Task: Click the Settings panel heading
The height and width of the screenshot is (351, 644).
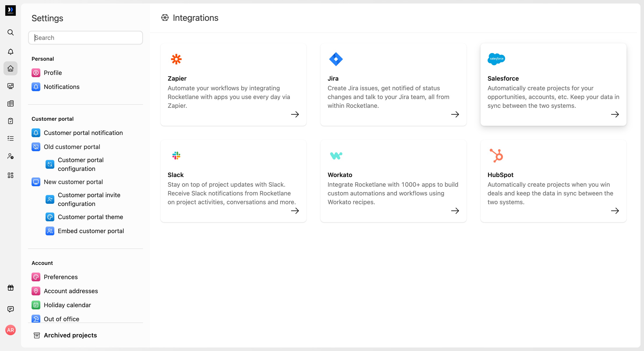Action: pyautogui.click(x=47, y=18)
